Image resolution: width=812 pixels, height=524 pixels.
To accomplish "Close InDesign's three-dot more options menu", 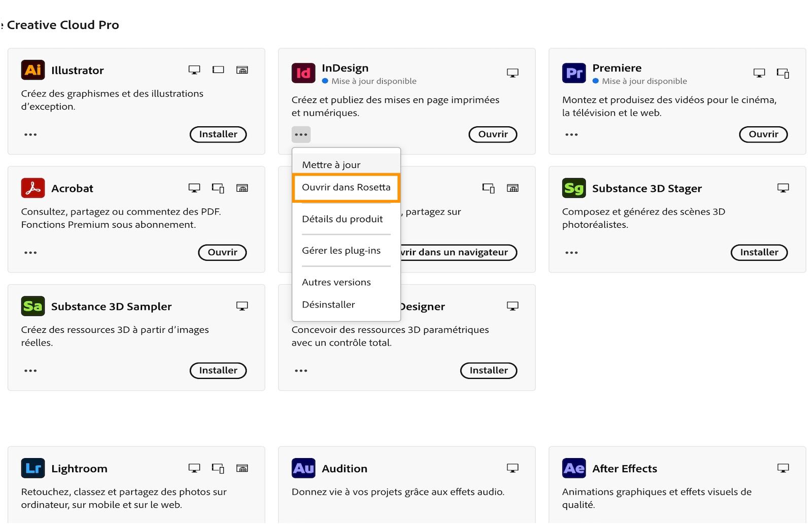I will coord(301,134).
